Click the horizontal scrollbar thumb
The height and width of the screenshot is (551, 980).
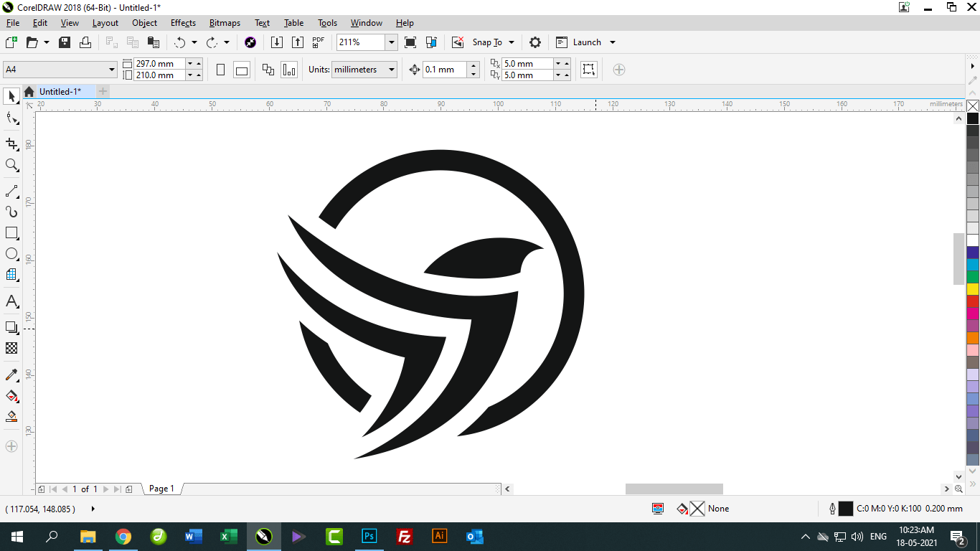pos(674,489)
